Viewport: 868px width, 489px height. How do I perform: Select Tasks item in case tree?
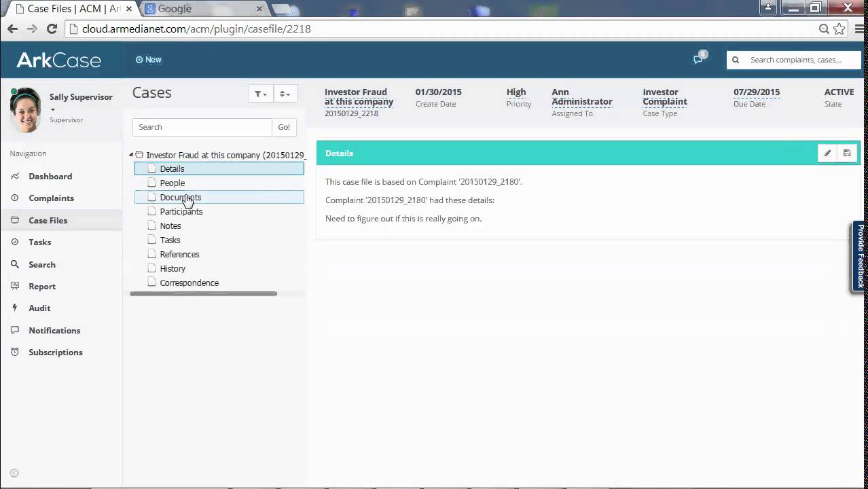(x=170, y=240)
